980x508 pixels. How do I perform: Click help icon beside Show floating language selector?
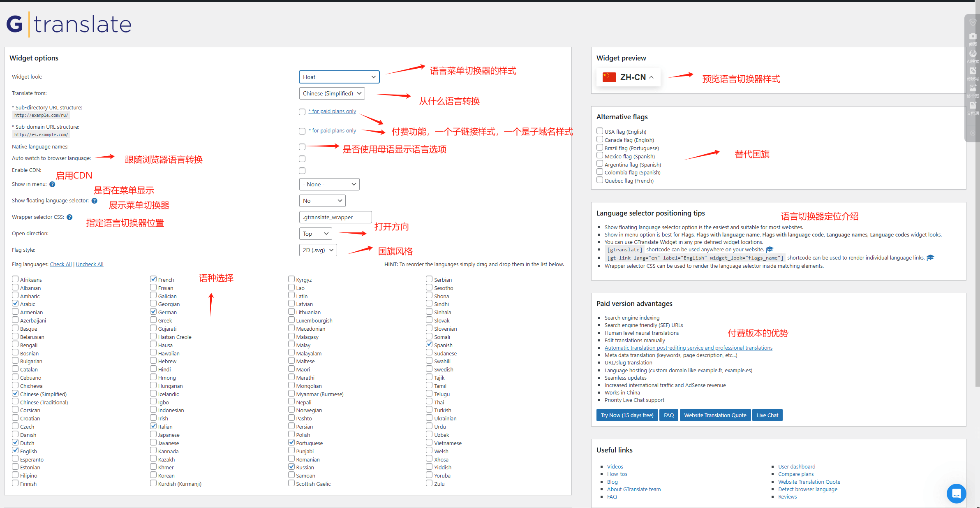tap(95, 201)
